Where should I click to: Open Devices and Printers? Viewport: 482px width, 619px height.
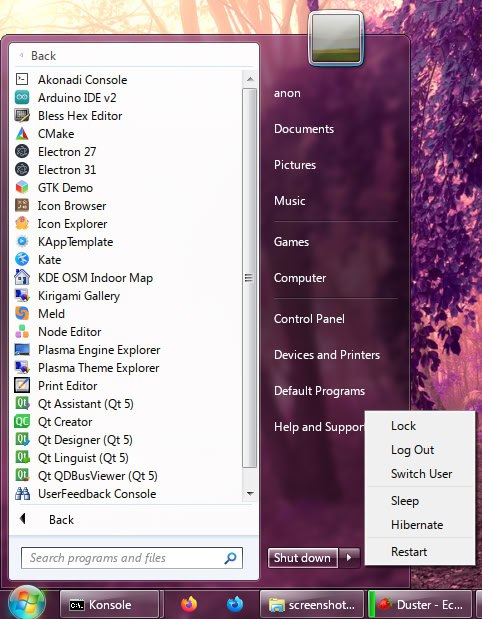pos(327,355)
